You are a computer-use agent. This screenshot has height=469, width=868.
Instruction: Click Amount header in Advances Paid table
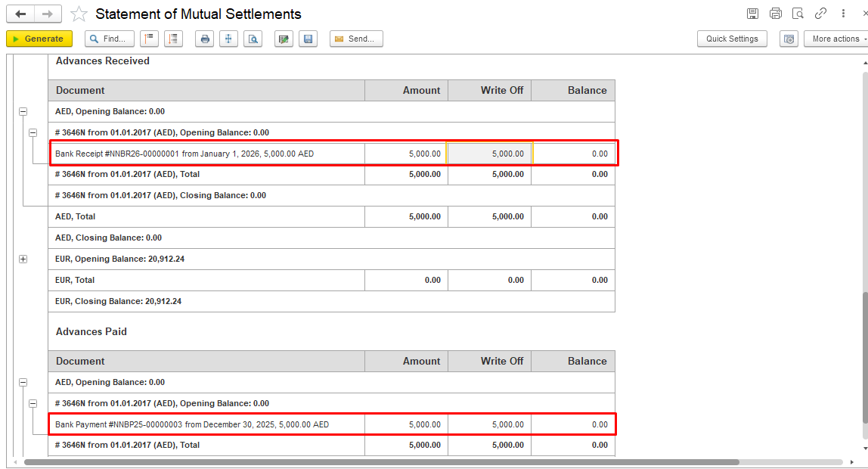coord(406,361)
